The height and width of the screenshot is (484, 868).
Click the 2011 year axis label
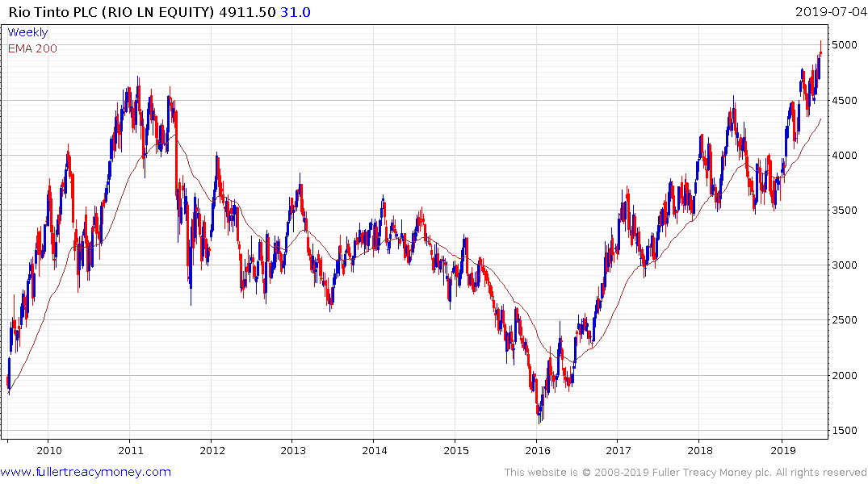click(131, 450)
